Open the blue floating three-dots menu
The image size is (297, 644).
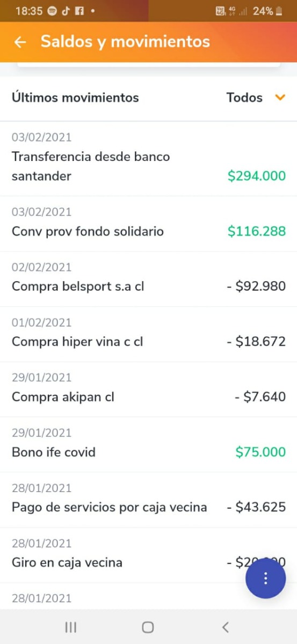coord(265,578)
